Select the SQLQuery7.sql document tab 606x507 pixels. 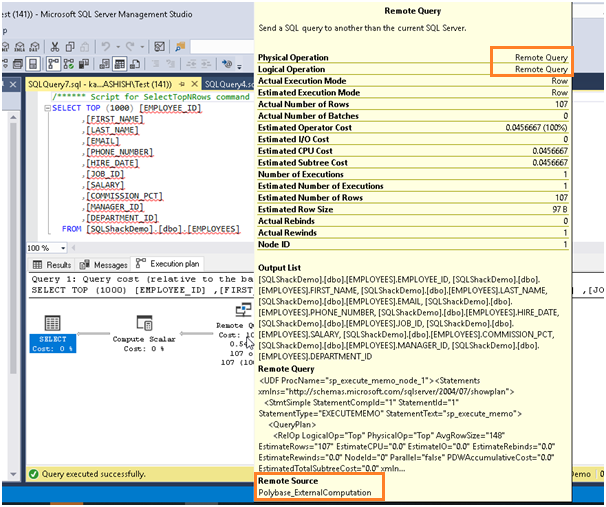100,84
